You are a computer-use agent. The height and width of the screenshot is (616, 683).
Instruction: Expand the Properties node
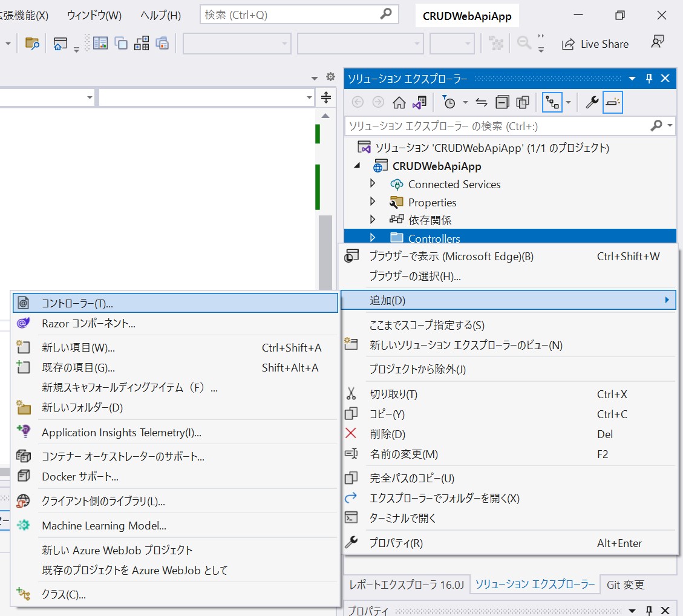coord(373,202)
